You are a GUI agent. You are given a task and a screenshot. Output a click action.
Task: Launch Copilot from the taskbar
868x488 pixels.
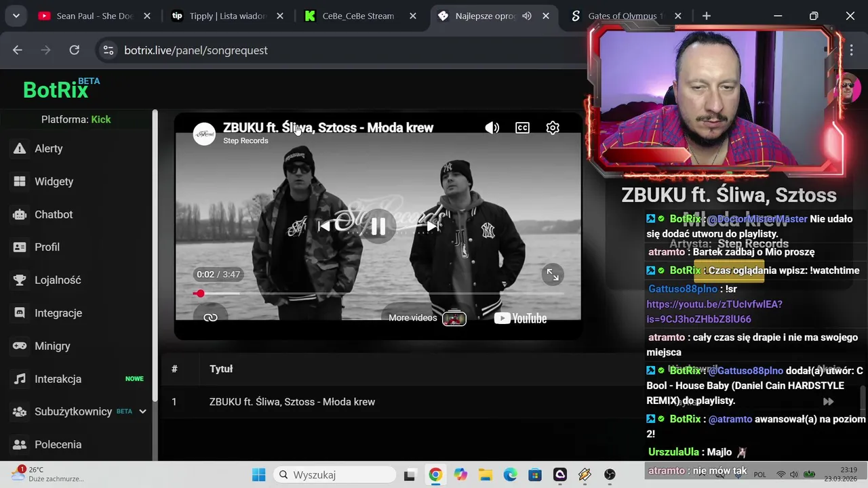point(460,474)
